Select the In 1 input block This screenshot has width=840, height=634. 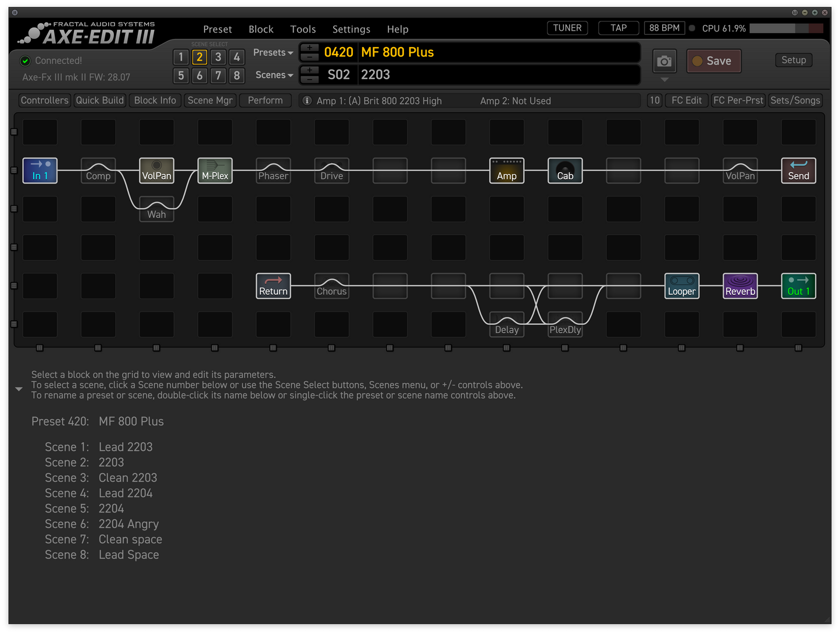[40, 171]
